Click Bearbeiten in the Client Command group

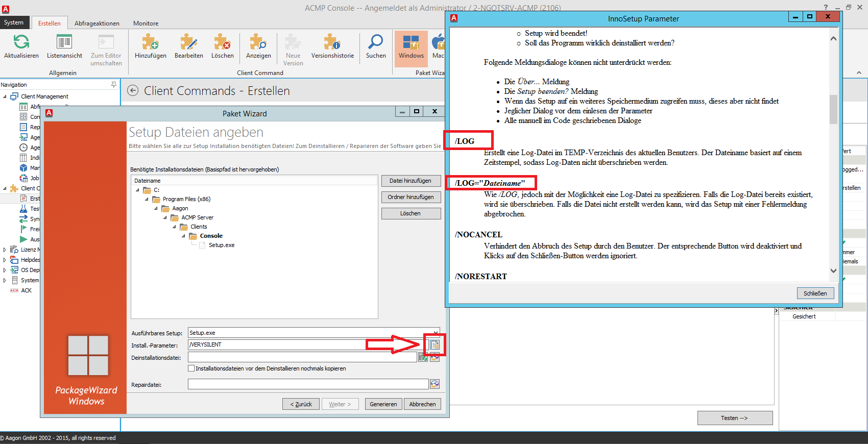pos(189,46)
